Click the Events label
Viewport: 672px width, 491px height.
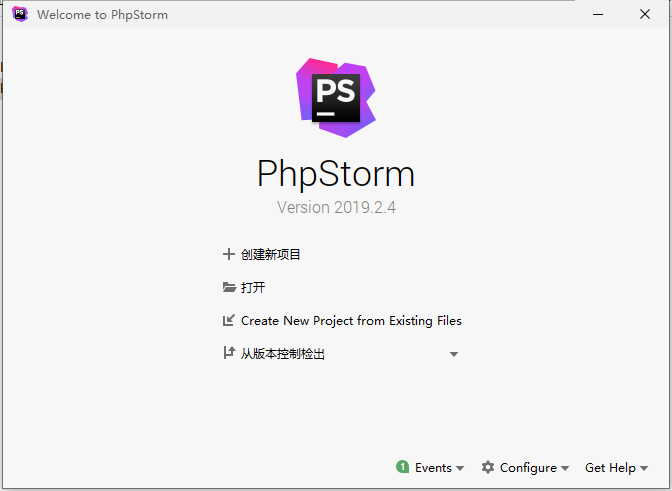[x=433, y=467]
